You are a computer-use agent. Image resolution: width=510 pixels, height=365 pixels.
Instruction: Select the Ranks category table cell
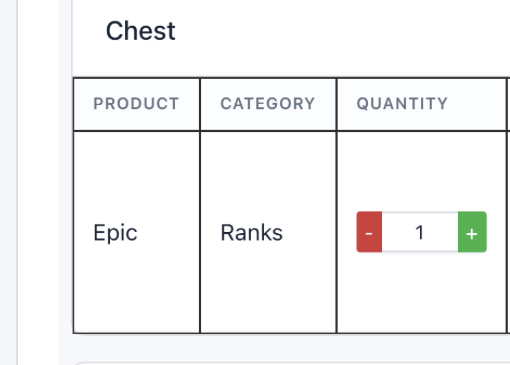click(268, 232)
